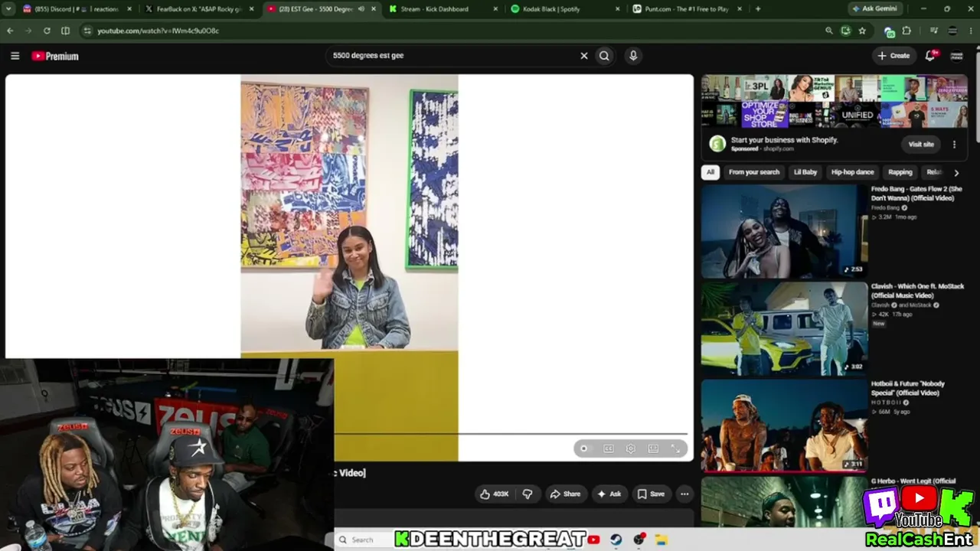Viewport: 980px width, 551px height.
Task: Go back with browser back arrow
Action: [x=10, y=31]
